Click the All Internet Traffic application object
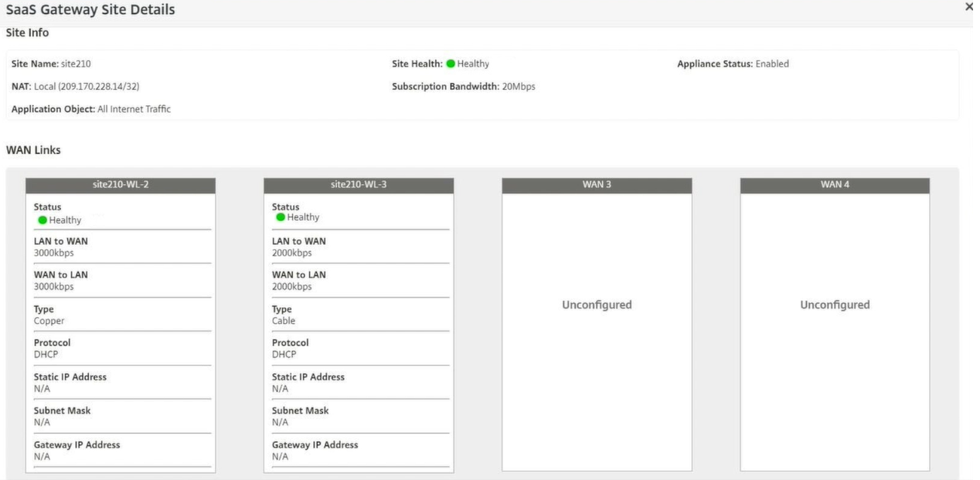Image resolution: width=980 pixels, height=480 pixels. (134, 109)
